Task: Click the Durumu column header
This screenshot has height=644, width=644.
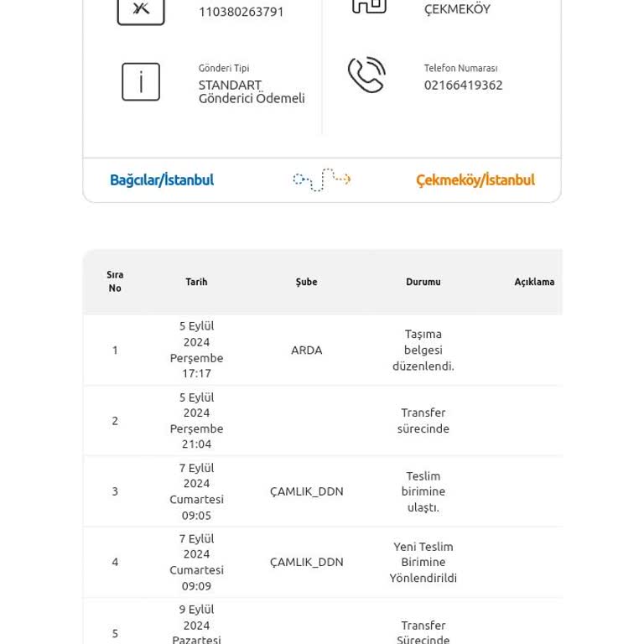Action: tap(423, 282)
